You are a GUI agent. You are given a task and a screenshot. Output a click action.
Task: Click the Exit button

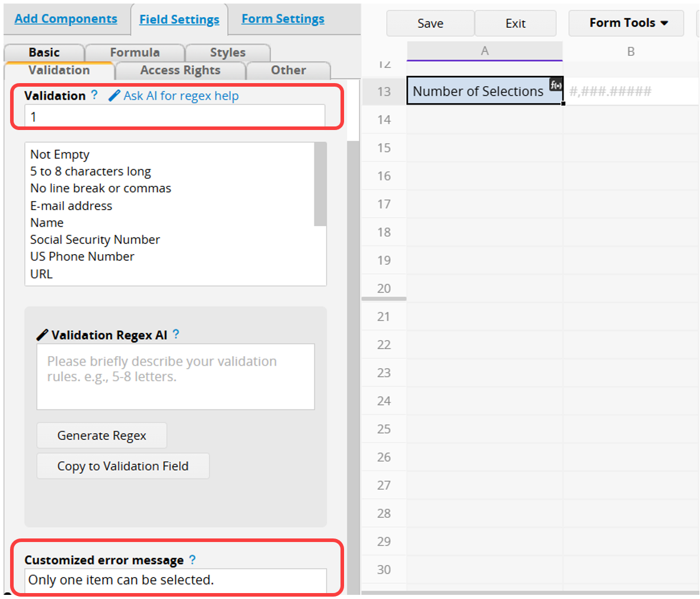[515, 24]
